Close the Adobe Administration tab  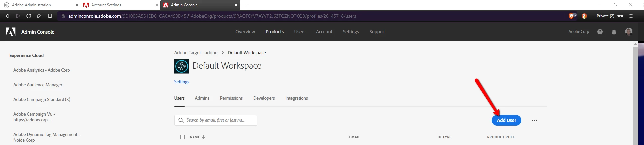[77, 5]
